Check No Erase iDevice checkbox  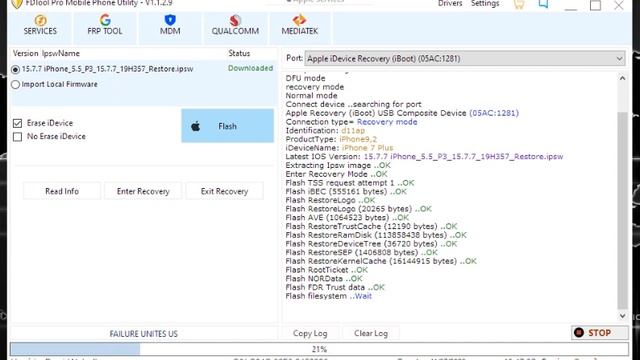pos(17,136)
